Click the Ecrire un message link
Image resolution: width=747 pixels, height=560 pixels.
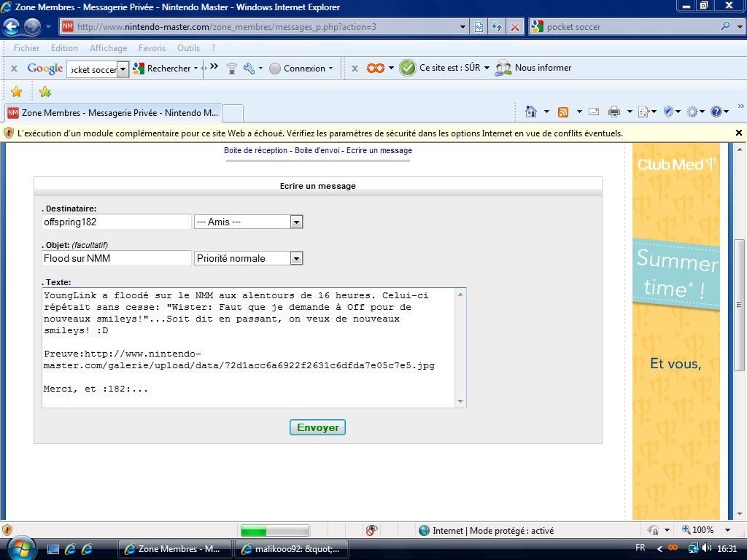(x=379, y=150)
